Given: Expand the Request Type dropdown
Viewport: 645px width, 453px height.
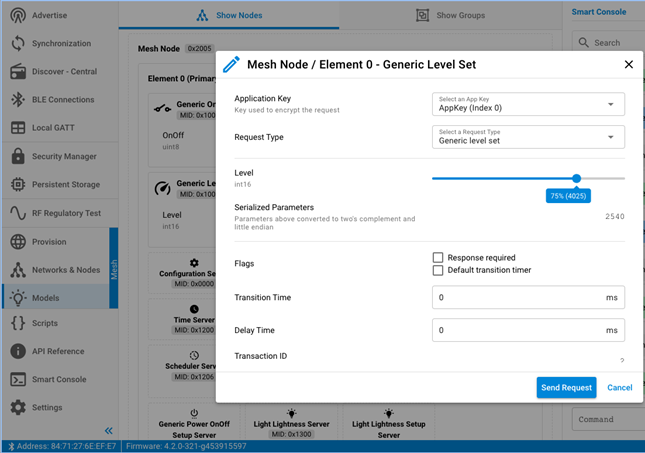Looking at the screenshot, I should (x=529, y=137).
